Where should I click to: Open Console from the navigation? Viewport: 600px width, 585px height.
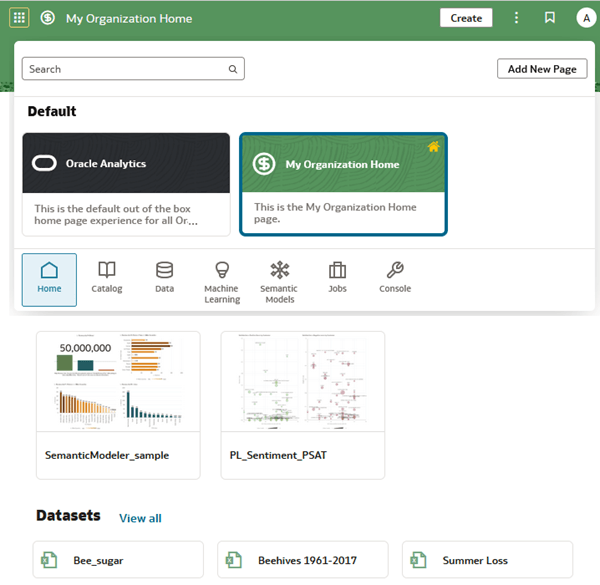pyautogui.click(x=395, y=277)
